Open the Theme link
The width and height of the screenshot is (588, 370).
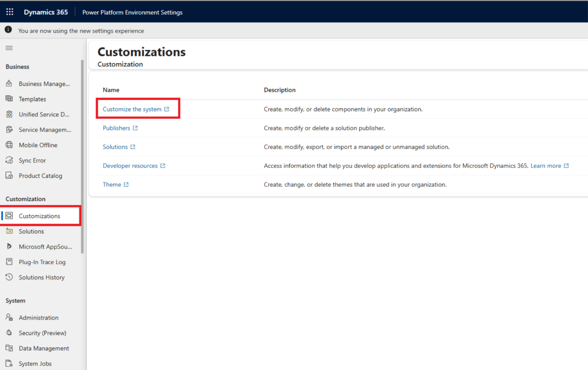[112, 185]
